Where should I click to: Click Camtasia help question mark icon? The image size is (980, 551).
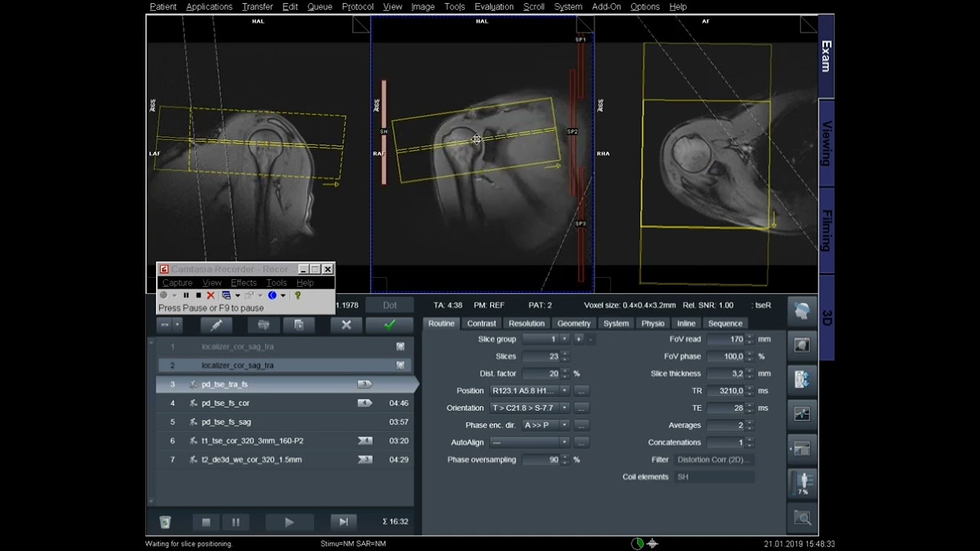click(298, 295)
